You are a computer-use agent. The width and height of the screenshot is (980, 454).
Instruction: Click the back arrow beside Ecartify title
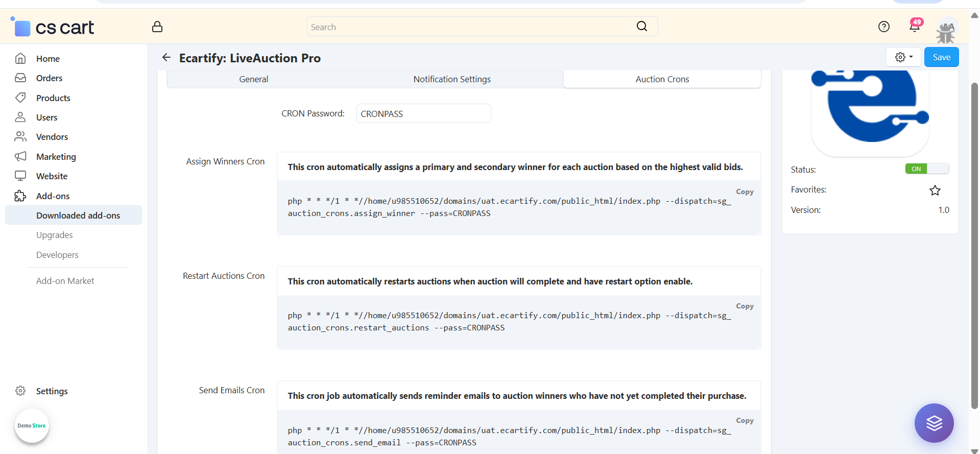point(166,58)
